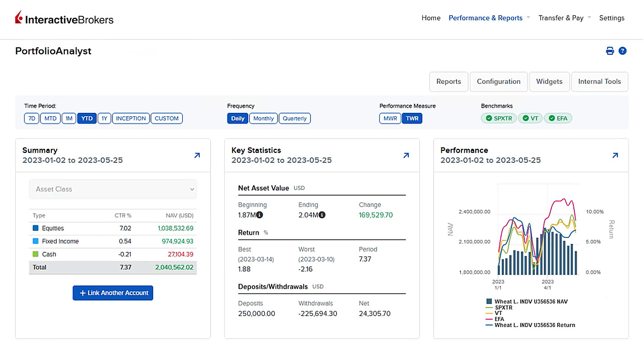Expand the Performance & Reports menu

click(485, 18)
